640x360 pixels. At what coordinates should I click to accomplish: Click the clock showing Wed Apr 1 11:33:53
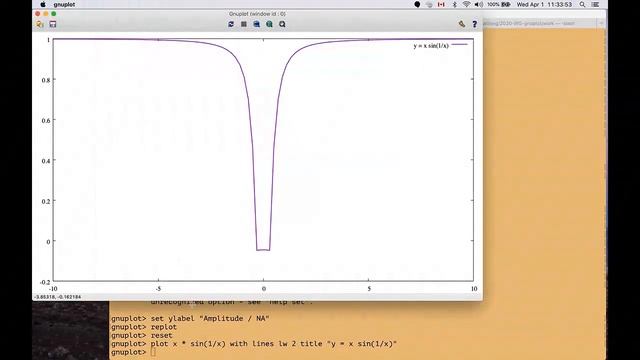point(544,4)
